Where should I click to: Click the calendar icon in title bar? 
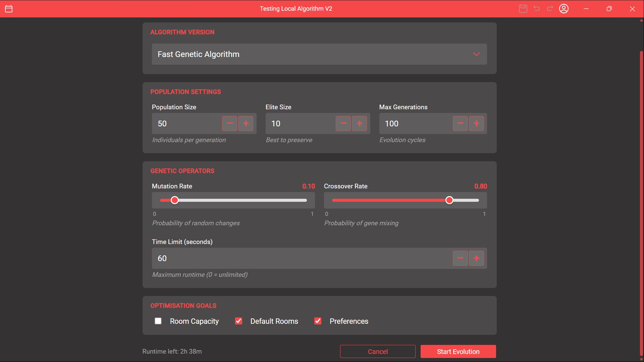[x=9, y=9]
